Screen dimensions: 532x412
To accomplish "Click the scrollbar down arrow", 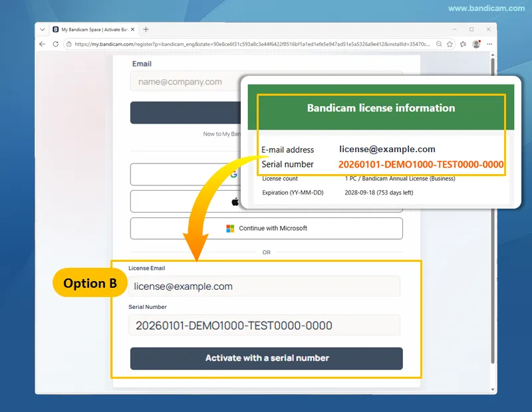I will [x=493, y=390].
